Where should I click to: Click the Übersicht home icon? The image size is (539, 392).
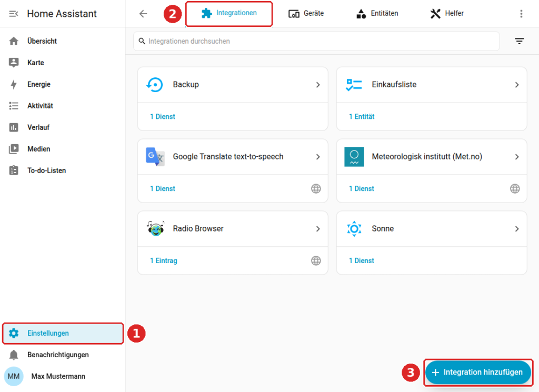(14, 41)
